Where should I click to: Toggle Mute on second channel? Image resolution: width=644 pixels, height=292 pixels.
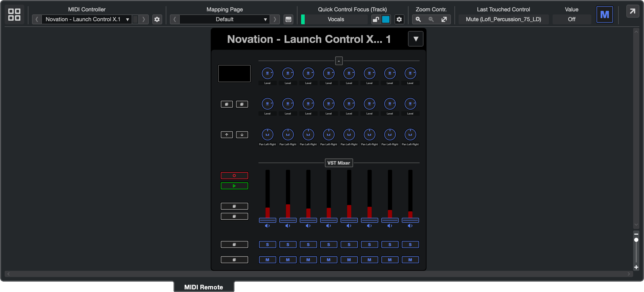[288, 260]
